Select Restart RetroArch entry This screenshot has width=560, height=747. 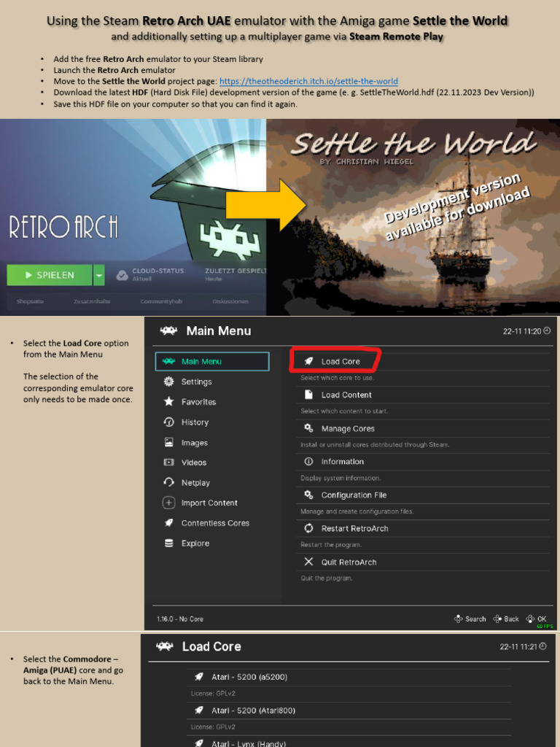pyautogui.click(x=422, y=528)
